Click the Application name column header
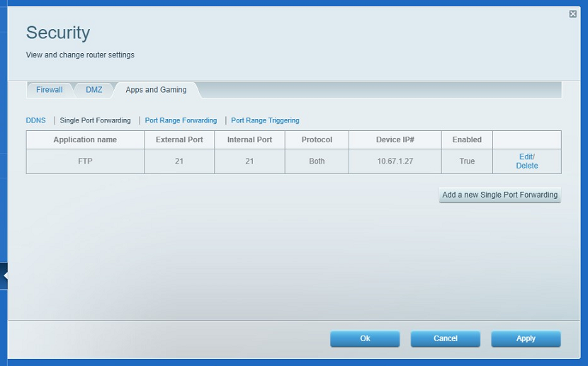The width and height of the screenshot is (588, 366). pyautogui.click(x=85, y=139)
